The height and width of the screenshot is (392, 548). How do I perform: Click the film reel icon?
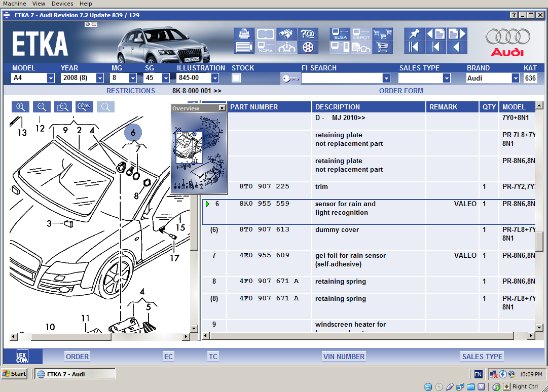308,47
